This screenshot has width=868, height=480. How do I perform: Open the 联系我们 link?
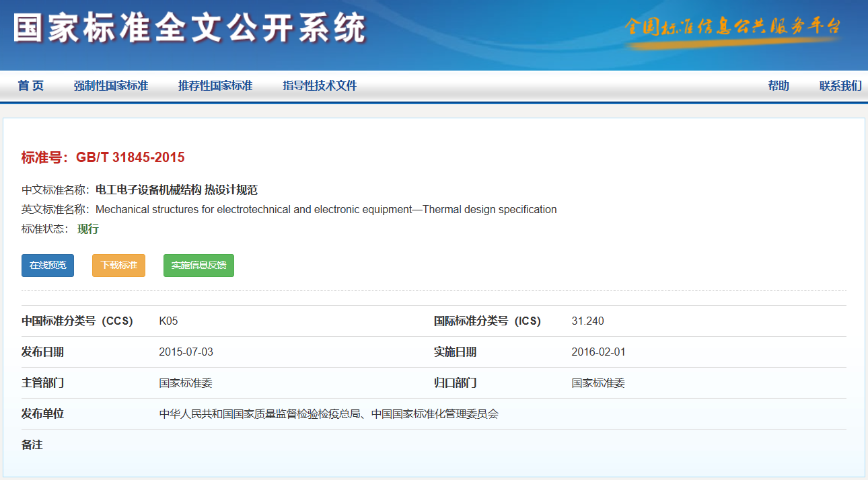pos(840,86)
